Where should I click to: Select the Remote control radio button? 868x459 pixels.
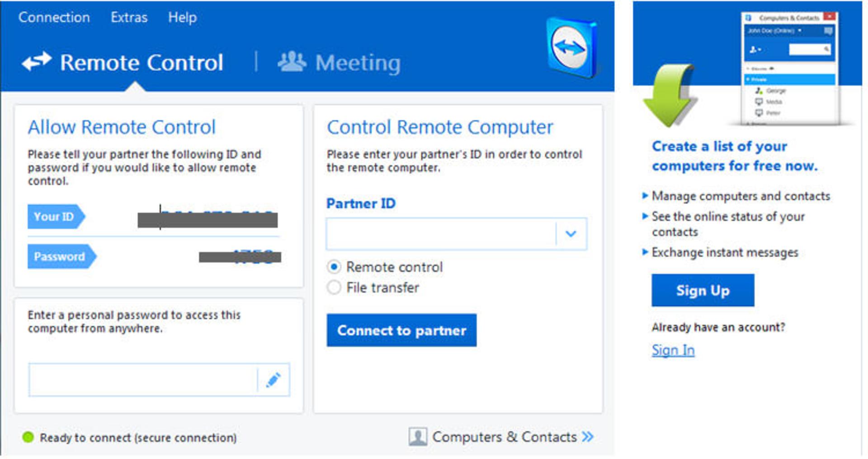[334, 267]
